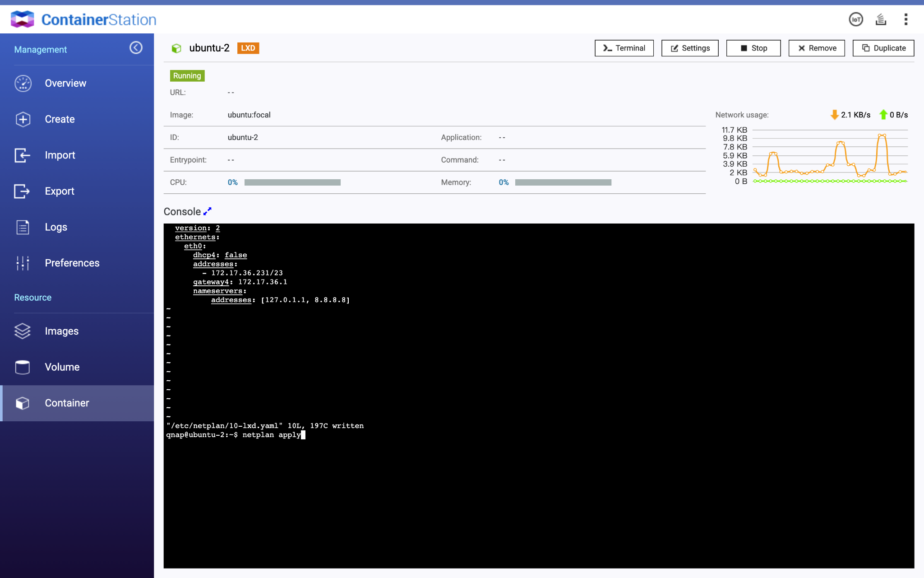Open the IoT icon in the header

coord(855,19)
